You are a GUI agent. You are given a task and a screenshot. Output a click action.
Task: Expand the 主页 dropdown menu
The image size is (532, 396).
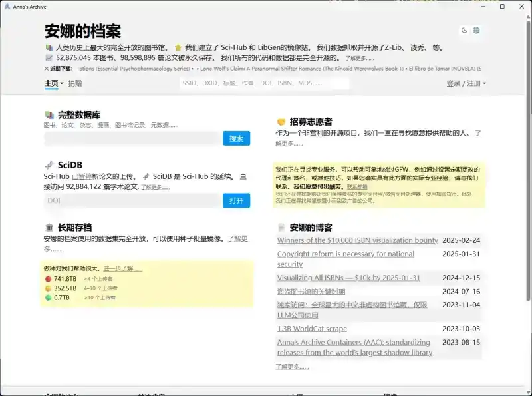click(54, 83)
